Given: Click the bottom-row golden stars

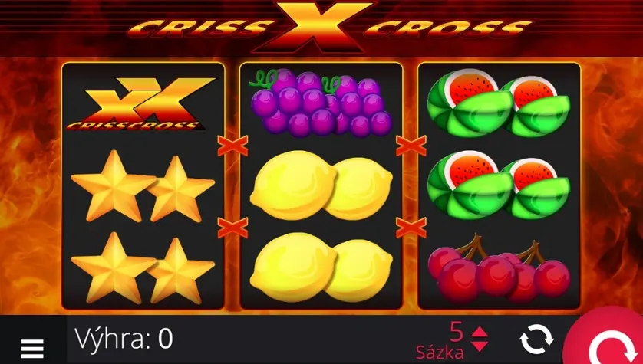Looking at the screenshot, I should [143, 269].
